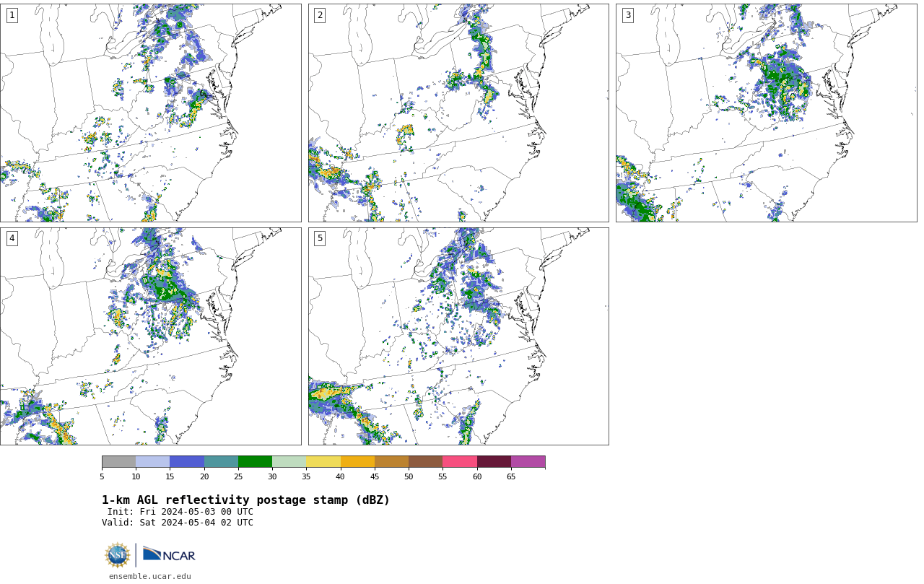Click the NSF logo icon

click(x=118, y=555)
